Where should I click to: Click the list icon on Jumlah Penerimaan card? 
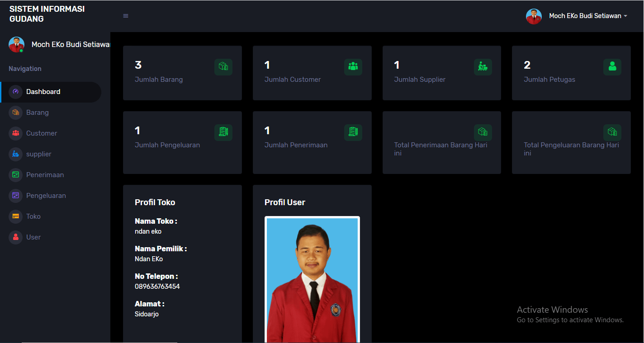353,132
